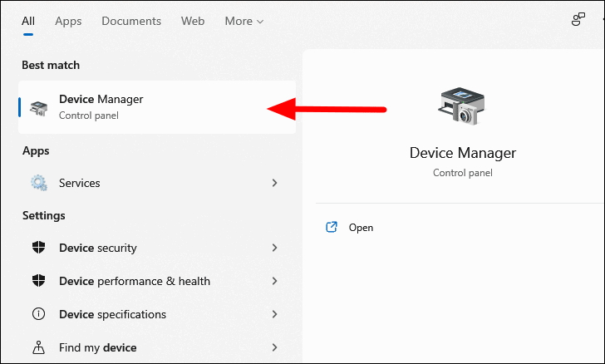Click the Device performance & health shield icon
605x364 pixels.
pyautogui.click(x=38, y=281)
